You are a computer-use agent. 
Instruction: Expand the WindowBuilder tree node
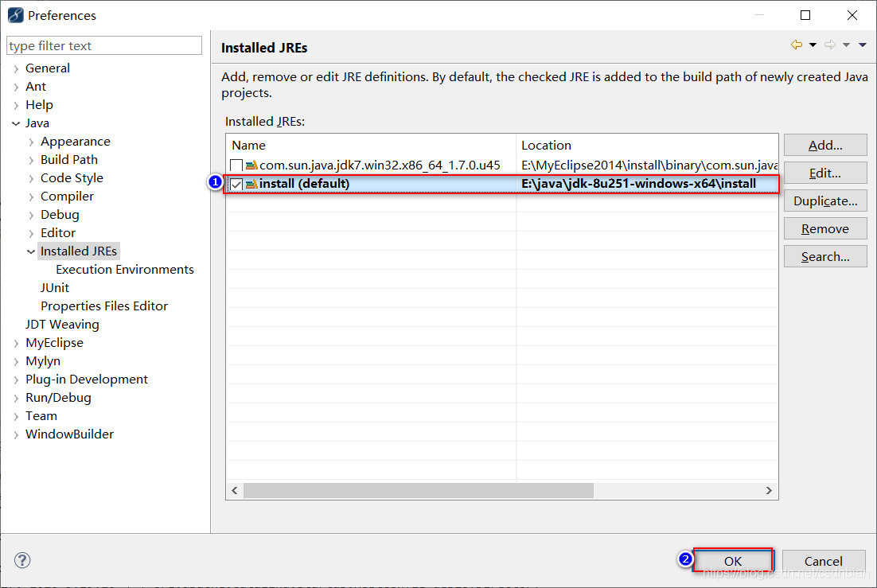coord(16,434)
